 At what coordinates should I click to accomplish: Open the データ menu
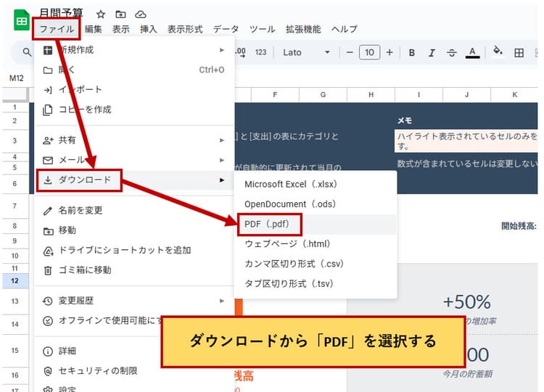click(226, 29)
